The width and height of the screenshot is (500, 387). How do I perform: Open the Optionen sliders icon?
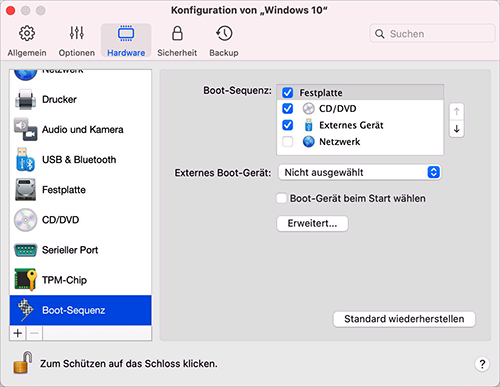tap(77, 33)
